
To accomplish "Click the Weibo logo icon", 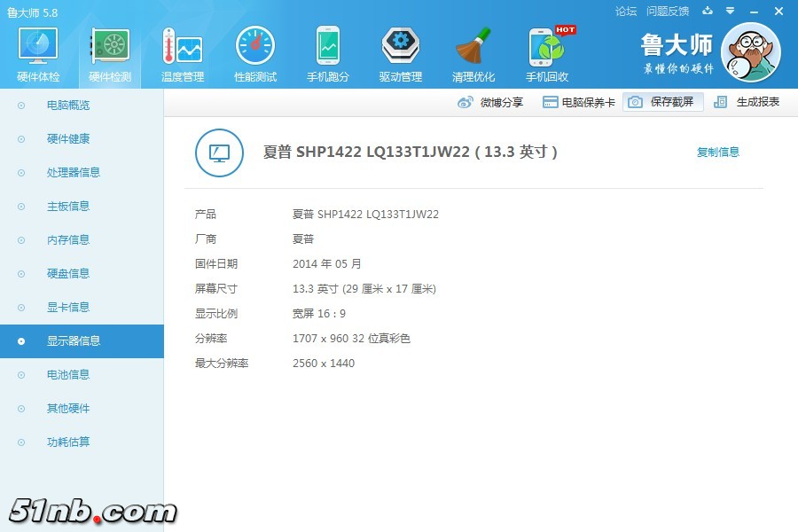I will (465, 102).
